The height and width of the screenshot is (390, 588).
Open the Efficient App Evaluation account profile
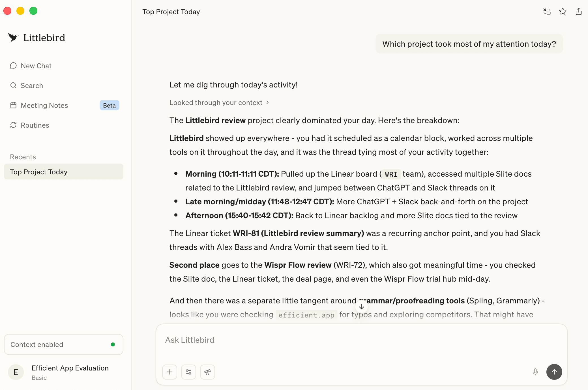click(x=63, y=372)
